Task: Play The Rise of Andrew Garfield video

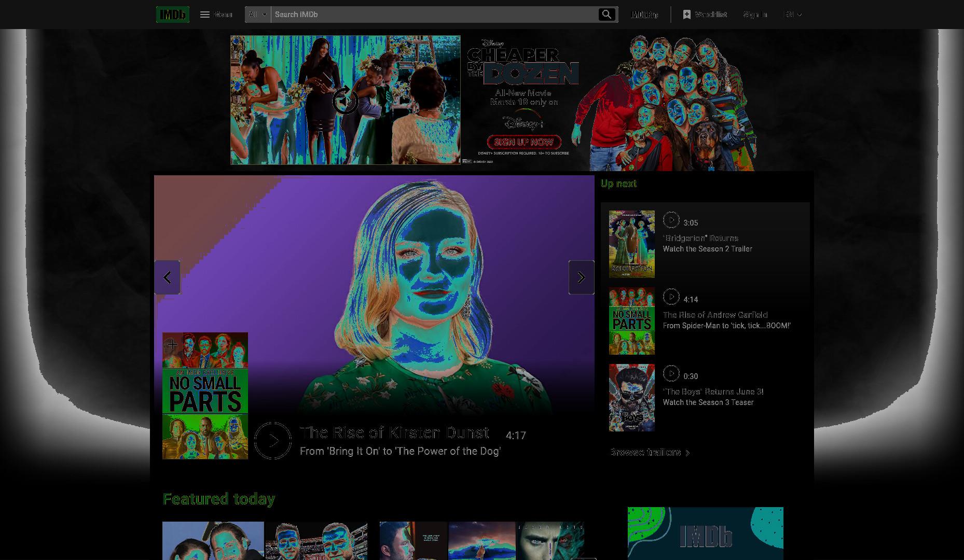Action: coord(671,297)
